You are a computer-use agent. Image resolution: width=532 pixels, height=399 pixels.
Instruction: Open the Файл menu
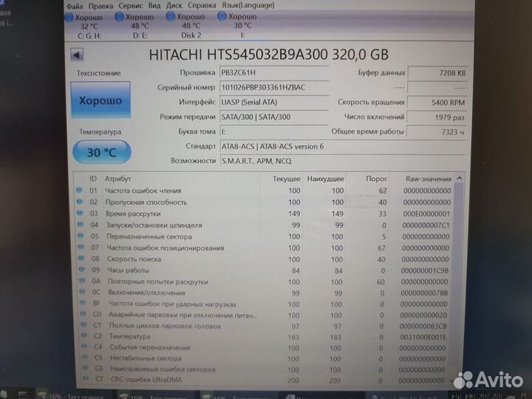tap(75, 6)
